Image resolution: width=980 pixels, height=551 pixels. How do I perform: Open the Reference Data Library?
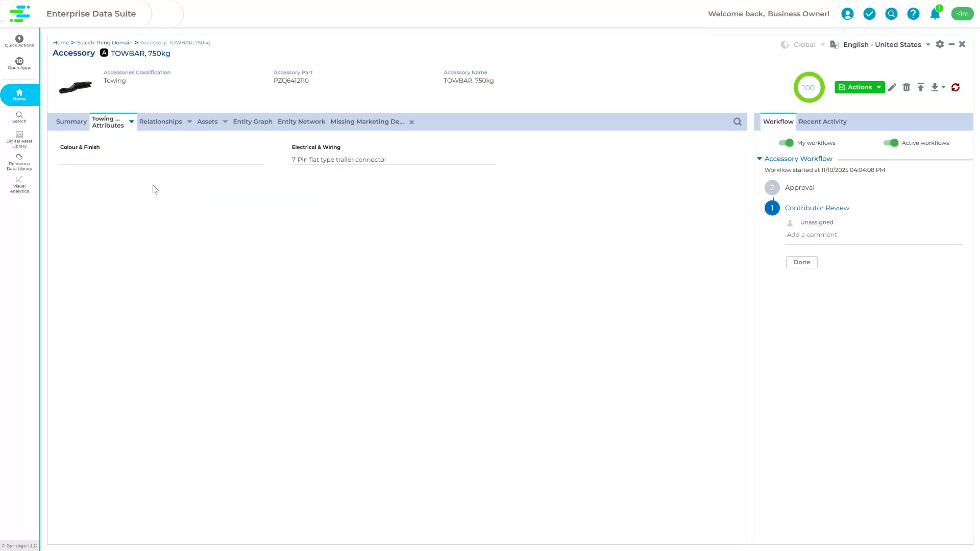click(19, 163)
